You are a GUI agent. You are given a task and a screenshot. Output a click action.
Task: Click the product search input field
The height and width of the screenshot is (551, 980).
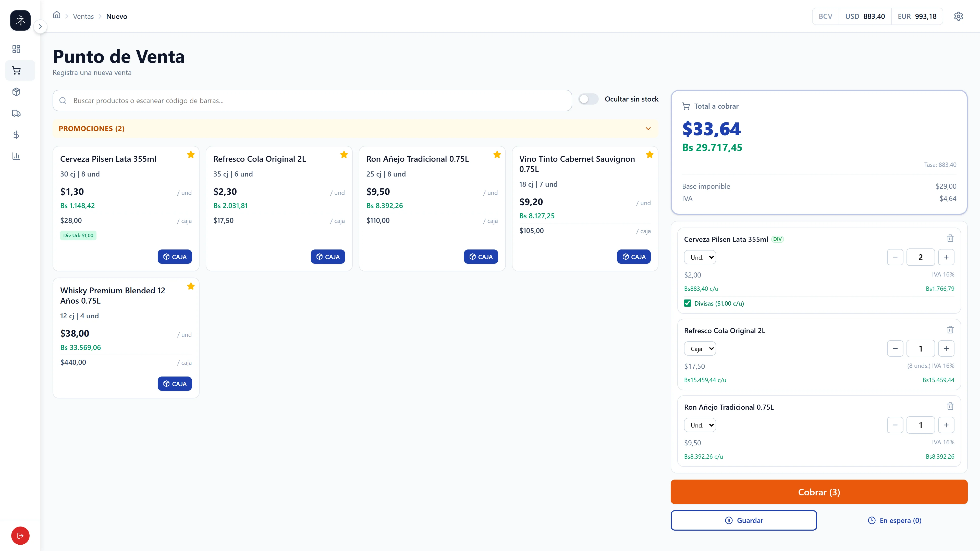click(312, 101)
